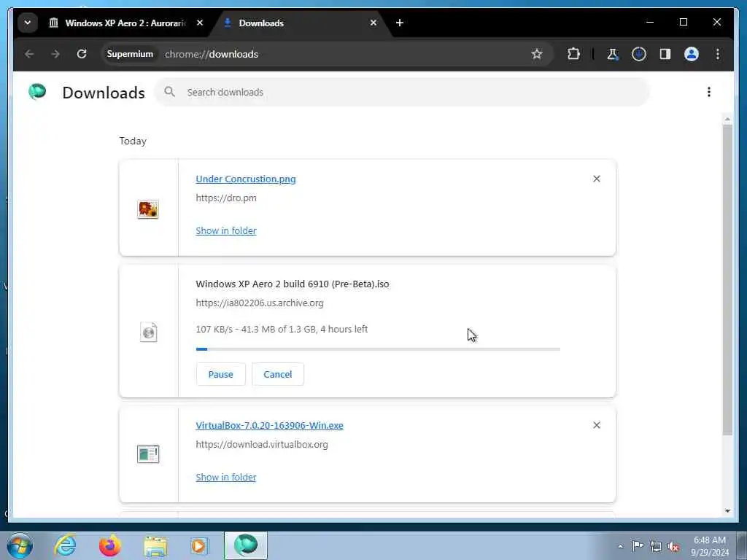Click the Search downloads field
747x560 pixels.
(x=402, y=93)
